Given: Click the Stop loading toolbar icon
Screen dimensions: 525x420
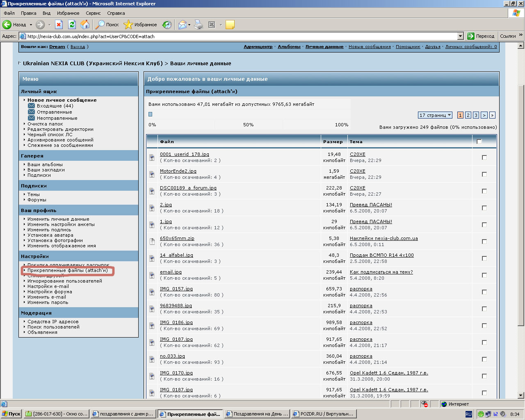Looking at the screenshot, I should (x=59, y=25).
